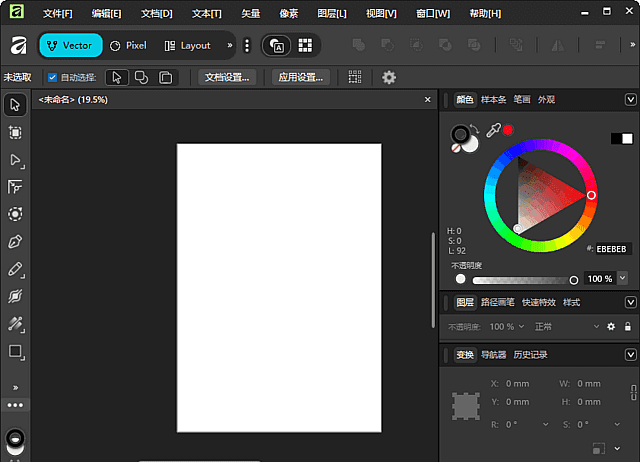Select the Node edit tool
The height and width of the screenshot is (462, 640).
[x=15, y=160]
